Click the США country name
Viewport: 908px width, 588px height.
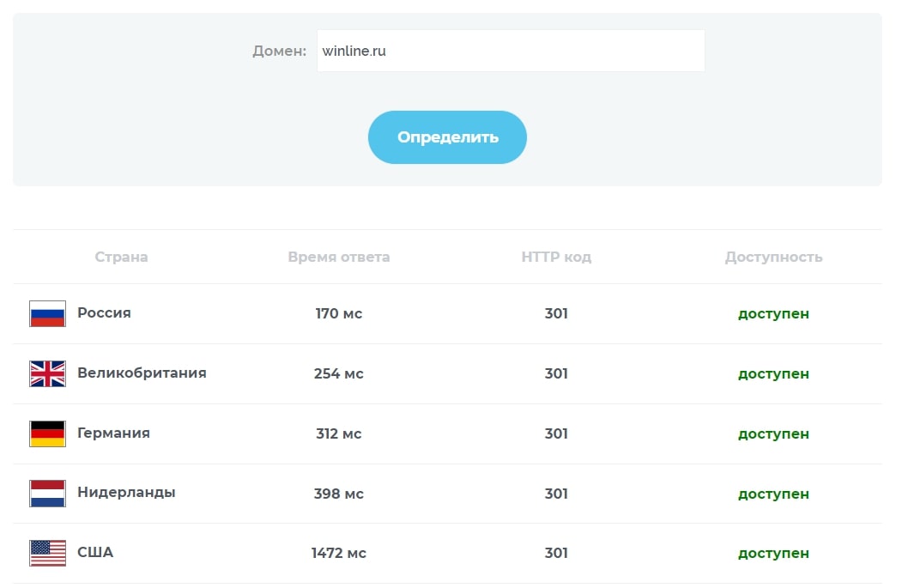95,552
